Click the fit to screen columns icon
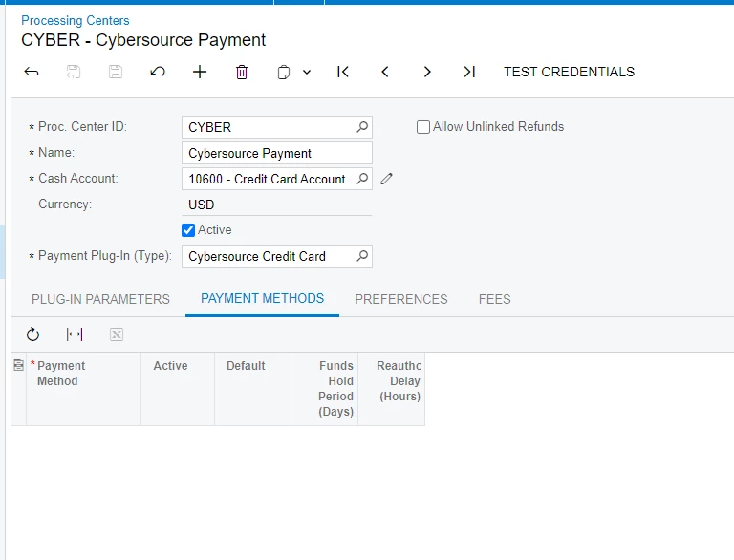Viewport: 734px width, 560px height. coord(75,334)
